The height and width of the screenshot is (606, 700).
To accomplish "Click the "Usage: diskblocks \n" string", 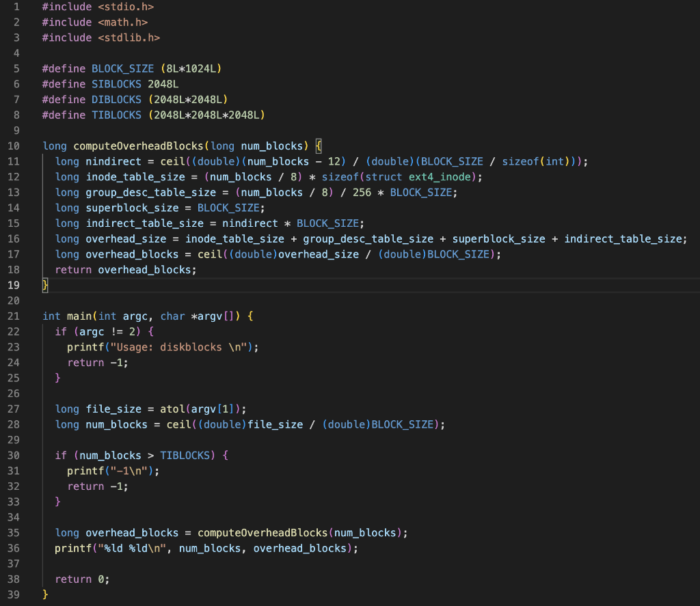I will click(178, 347).
